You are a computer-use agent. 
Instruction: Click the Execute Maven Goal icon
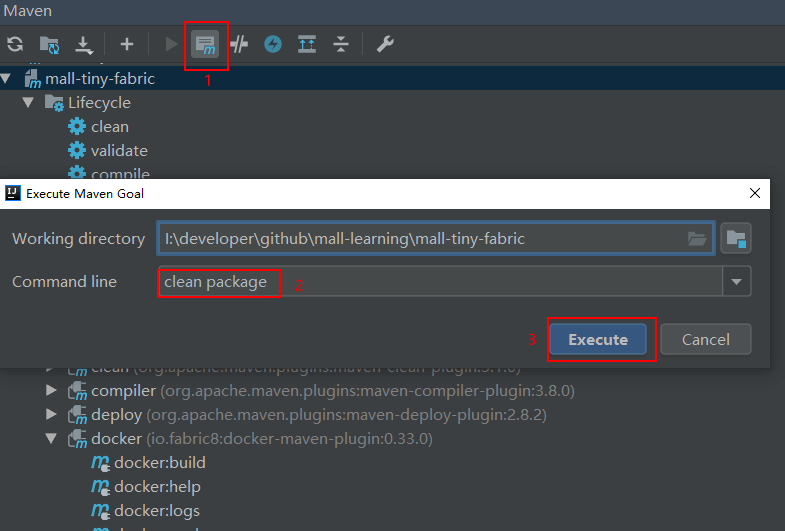(205, 44)
